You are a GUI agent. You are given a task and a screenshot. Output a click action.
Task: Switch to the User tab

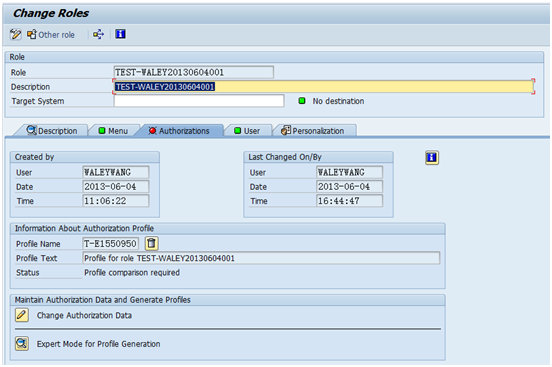pos(247,131)
